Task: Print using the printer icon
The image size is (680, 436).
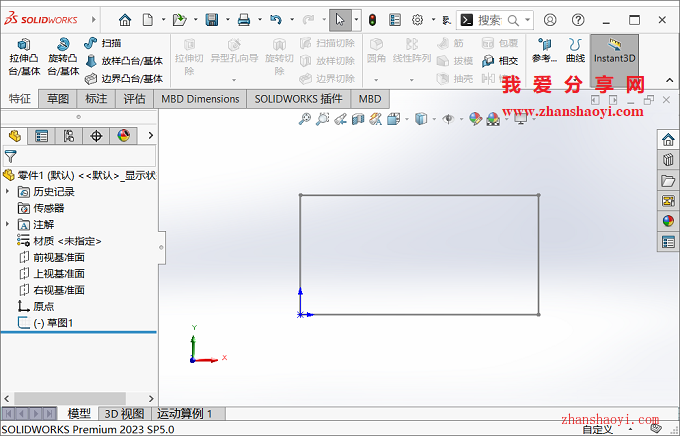Action: click(244, 20)
